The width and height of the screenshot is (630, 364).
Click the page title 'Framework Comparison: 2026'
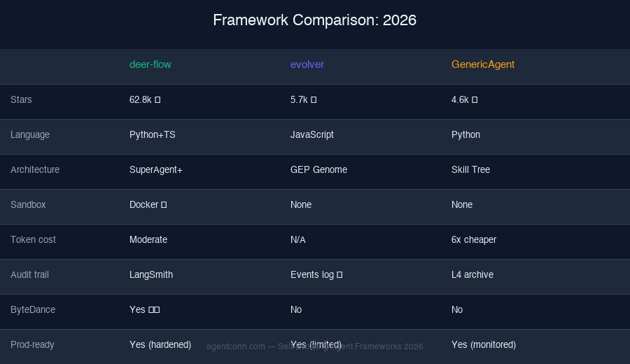314,20
